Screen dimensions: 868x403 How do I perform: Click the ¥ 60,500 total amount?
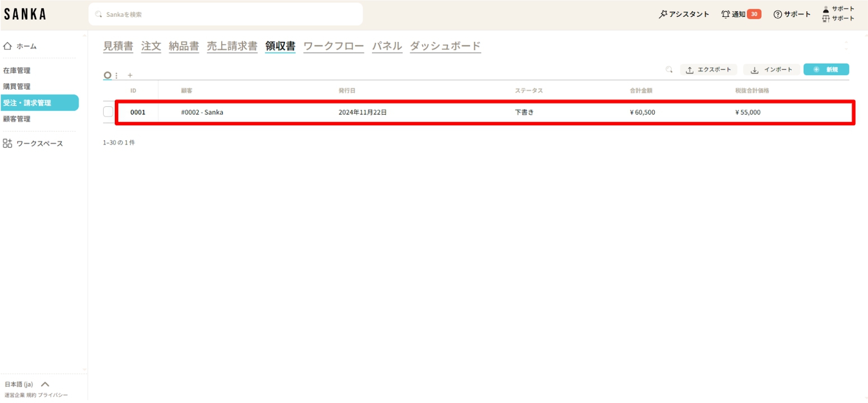coord(642,113)
